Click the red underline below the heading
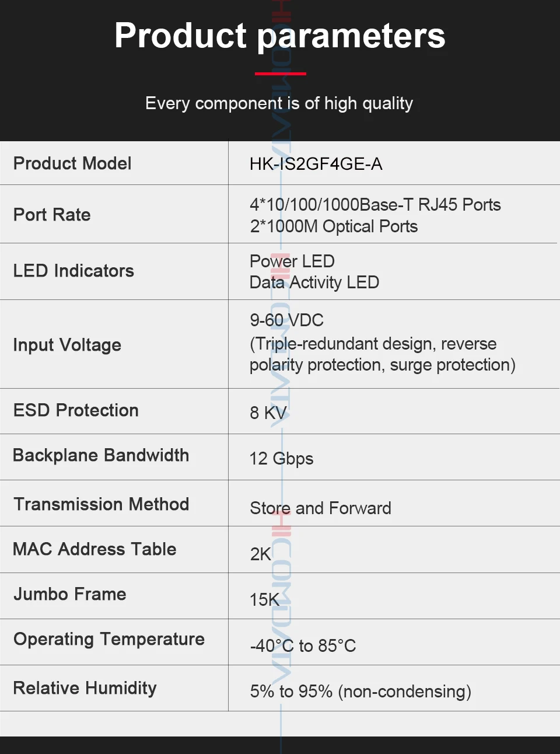 [280, 74]
